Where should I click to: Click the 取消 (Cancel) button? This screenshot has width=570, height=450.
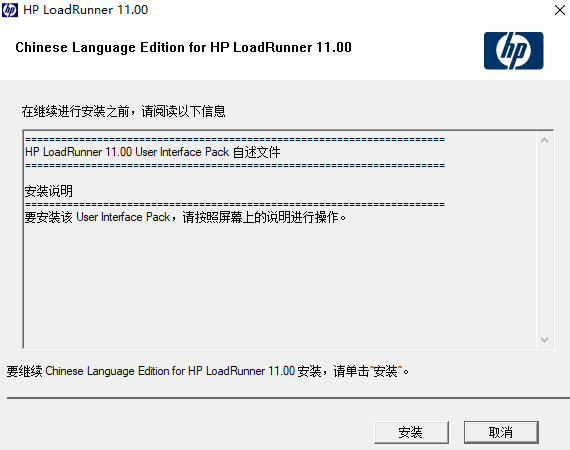[x=501, y=432]
